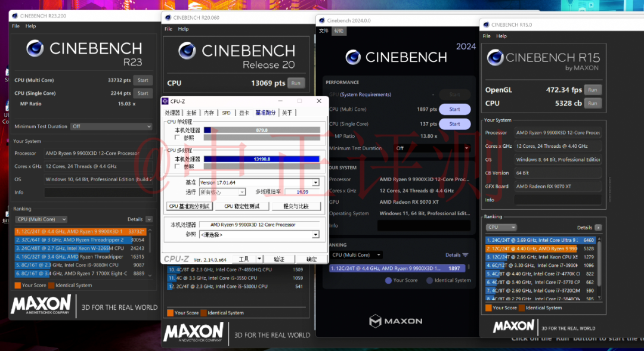Expand the Details arrow in R15 Ranking
The height and width of the screenshot is (351, 644).
[599, 228]
